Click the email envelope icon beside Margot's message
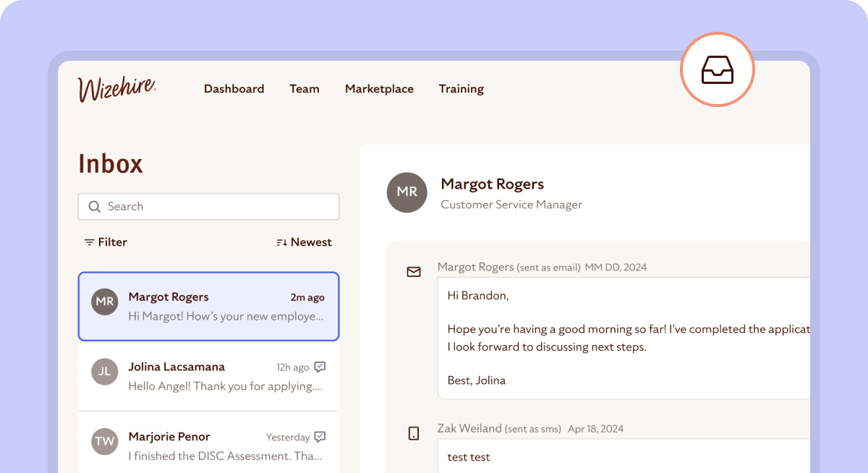 (414, 272)
